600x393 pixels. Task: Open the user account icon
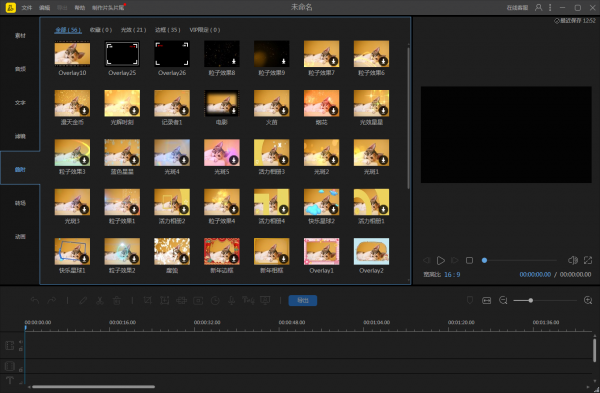(538, 8)
